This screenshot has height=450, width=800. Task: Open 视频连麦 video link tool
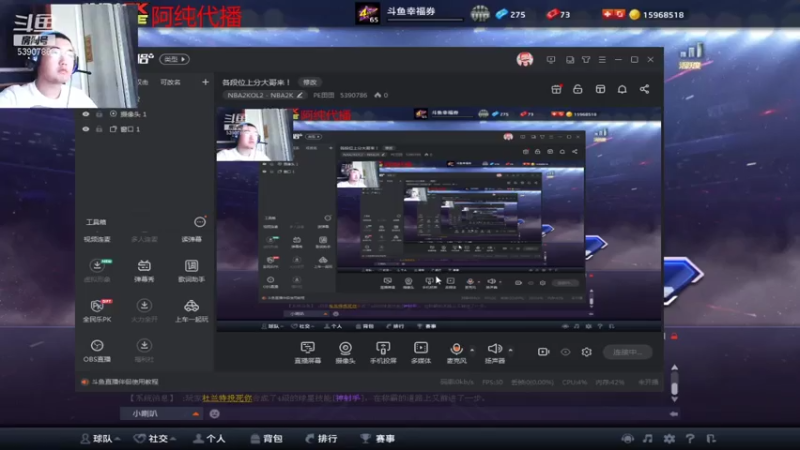97,239
